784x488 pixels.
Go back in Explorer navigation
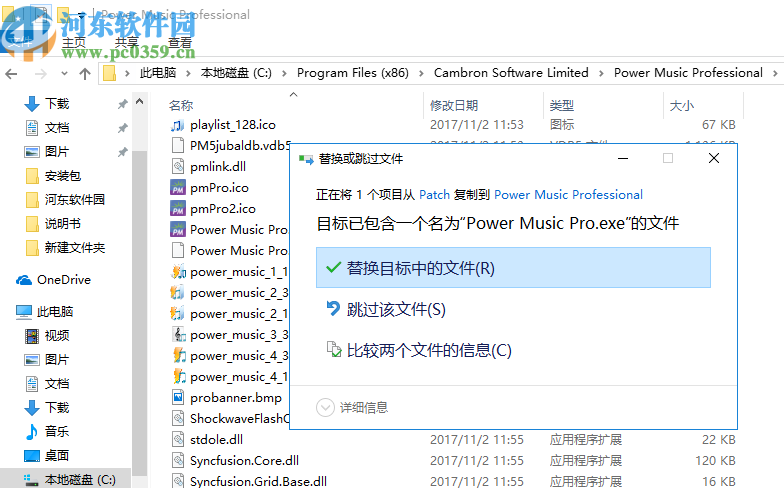(x=11, y=74)
